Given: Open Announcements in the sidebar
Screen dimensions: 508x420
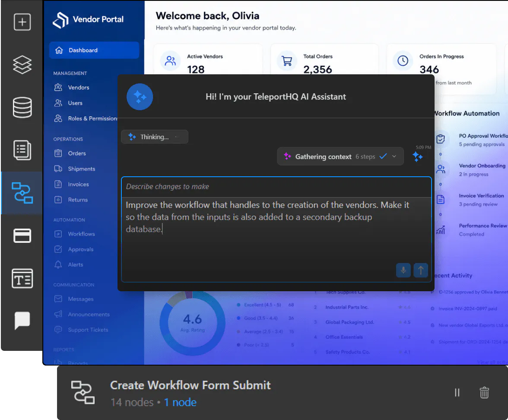Looking at the screenshot, I should coord(89,315).
